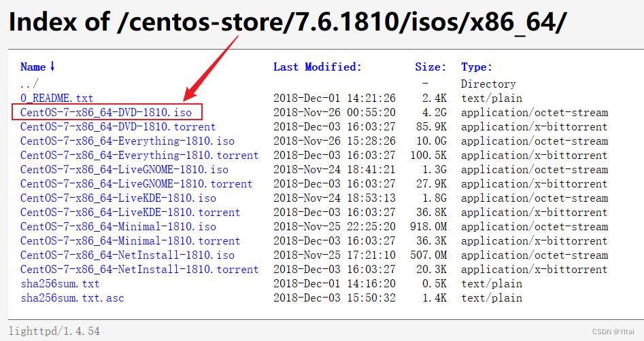This screenshot has height=341, width=644.
Task: Download CentOS-7-x86_64-Minimal-1810.iso
Action: tap(118, 226)
